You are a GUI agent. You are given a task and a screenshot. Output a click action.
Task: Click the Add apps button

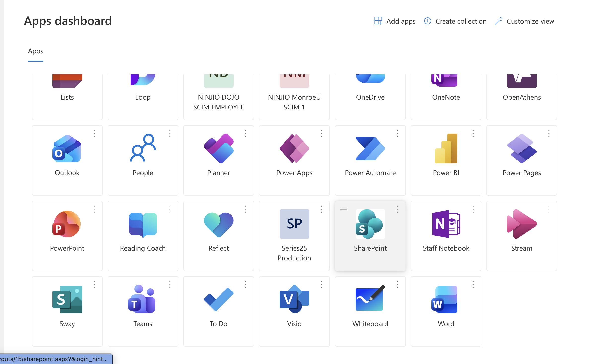[x=395, y=21]
